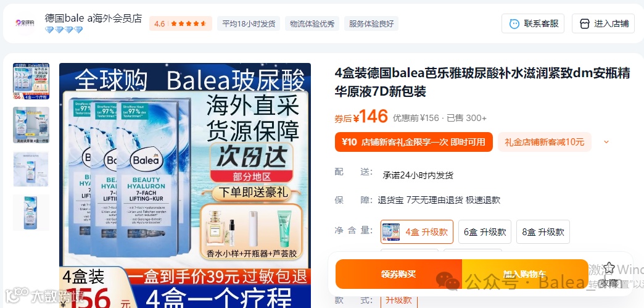Click the enter-store shop icon
Viewport: 644px width, 308px height.
click(584, 24)
